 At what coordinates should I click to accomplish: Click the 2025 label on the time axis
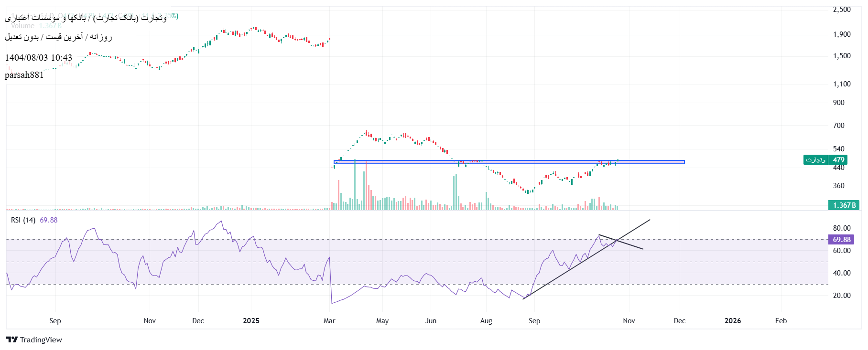pyautogui.click(x=251, y=321)
